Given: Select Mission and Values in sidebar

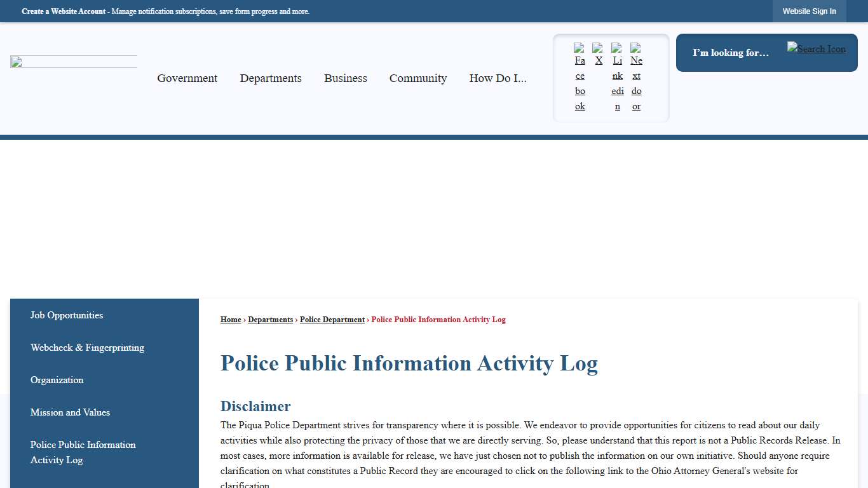Looking at the screenshot, I should (x=70, y=412).
